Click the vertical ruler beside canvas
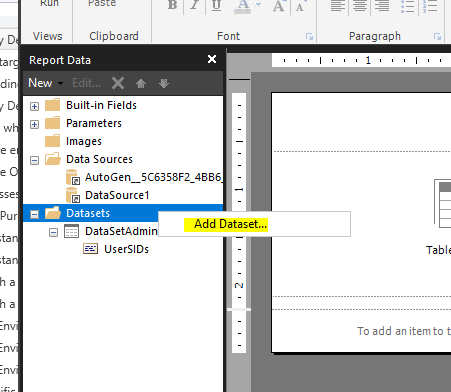 (x=239, y=223)
